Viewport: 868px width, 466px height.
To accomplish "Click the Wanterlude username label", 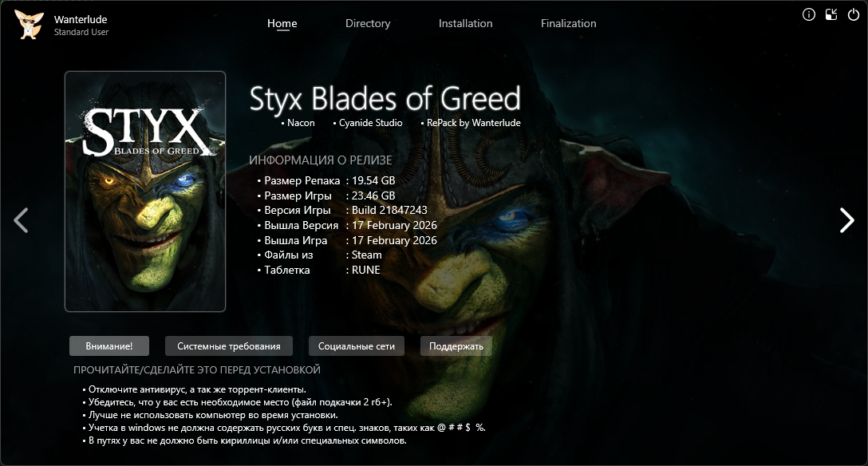I will point(81,19).
